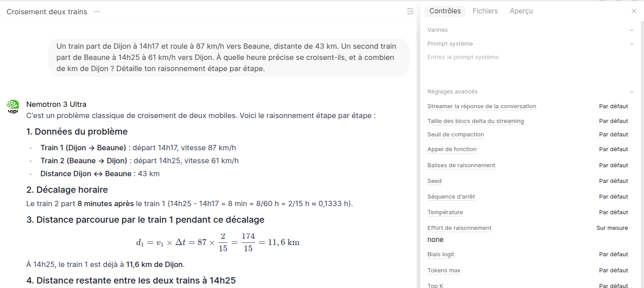Show the Aperçu tab

click(x=521, y=11)
